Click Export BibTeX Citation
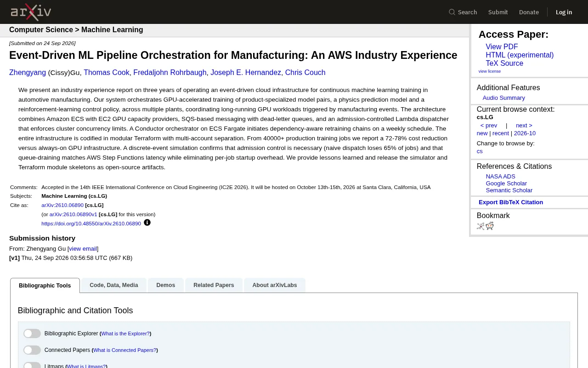588x368 pixels. pyautogui.click(x=511, y=202)
